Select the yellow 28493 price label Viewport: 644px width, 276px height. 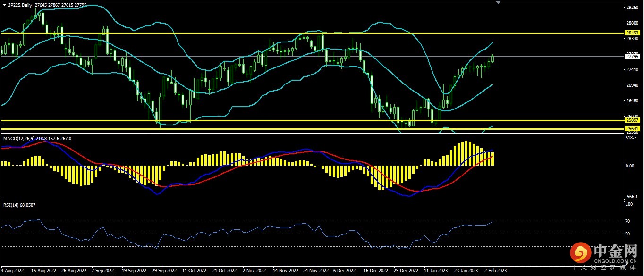coord(632,33)
